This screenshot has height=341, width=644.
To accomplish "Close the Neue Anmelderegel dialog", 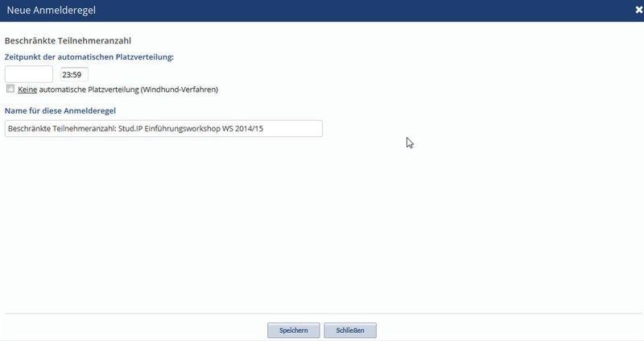I will pos(638,10).
